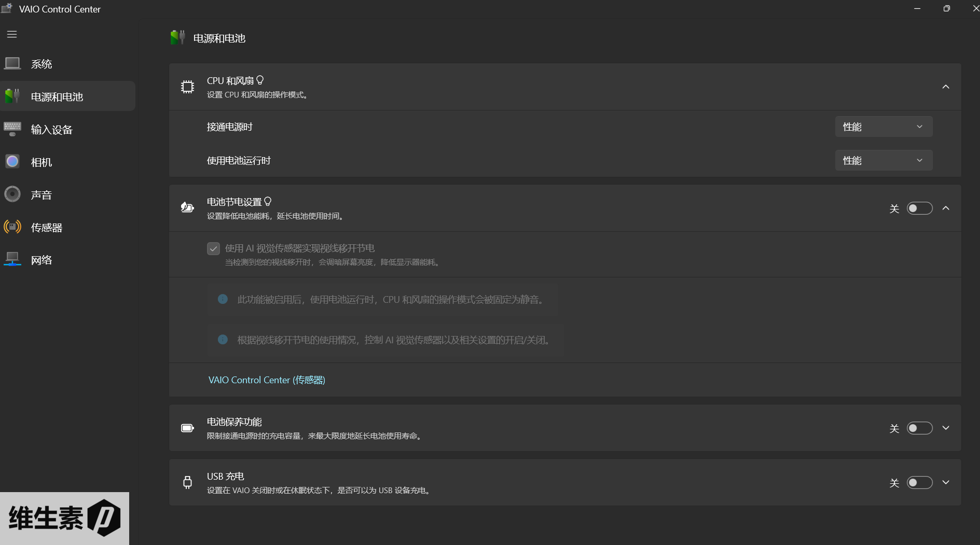
Task: Click the 网络 network icon
Action: (12, 259)
